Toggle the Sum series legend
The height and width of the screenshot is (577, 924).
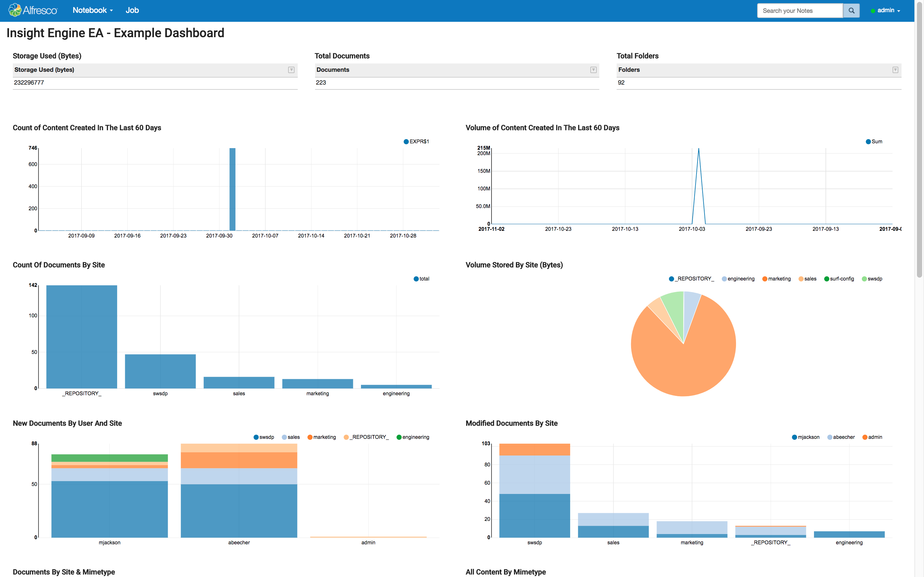tap(868, 142)
